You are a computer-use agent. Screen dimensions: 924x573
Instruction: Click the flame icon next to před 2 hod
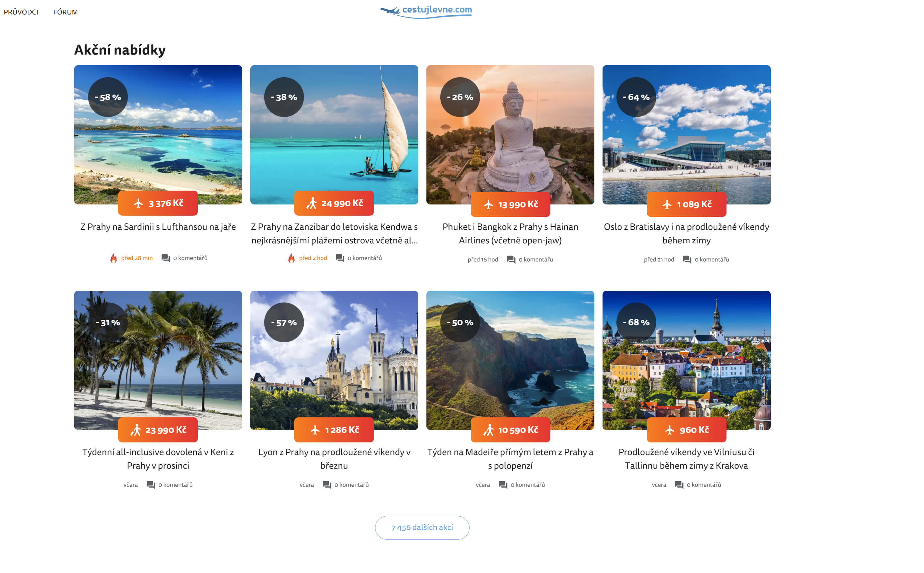[x=291, y=258]
